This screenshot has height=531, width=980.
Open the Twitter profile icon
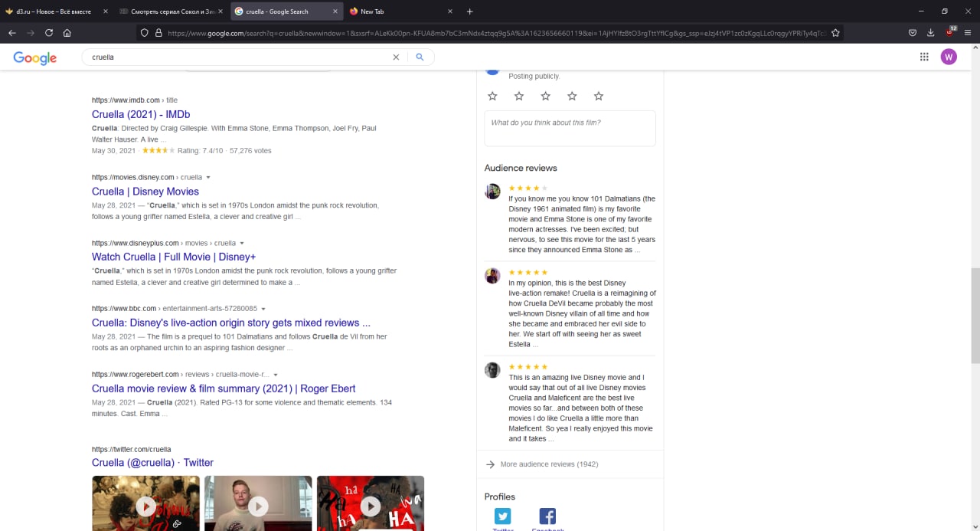pos(503,516)
